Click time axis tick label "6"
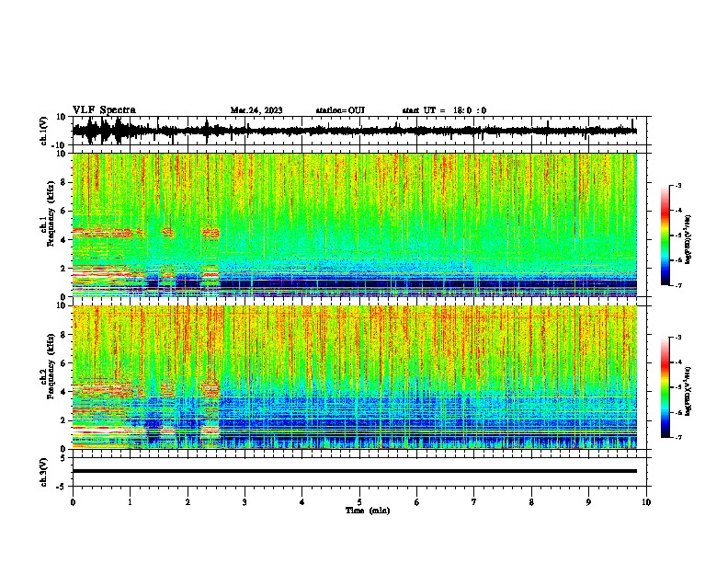Viewport: 728px width, 563px height. pos(417,502)
